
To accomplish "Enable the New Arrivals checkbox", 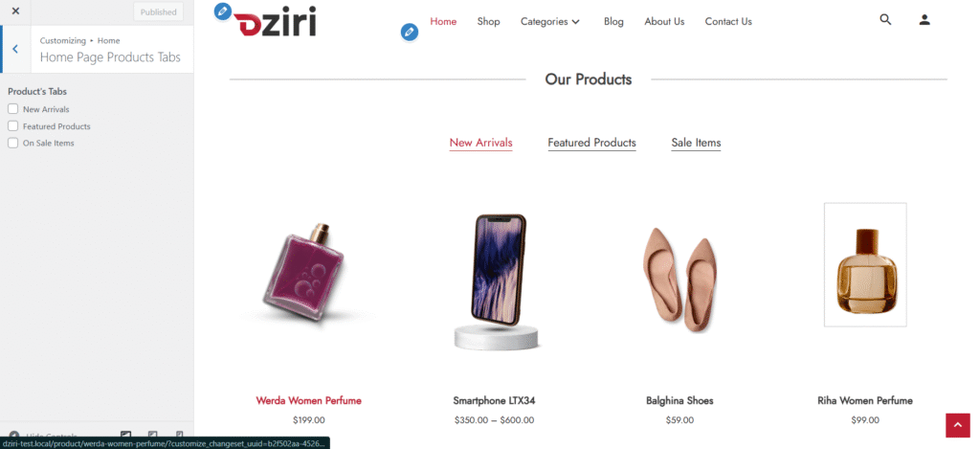I will [x=12, y=109].
